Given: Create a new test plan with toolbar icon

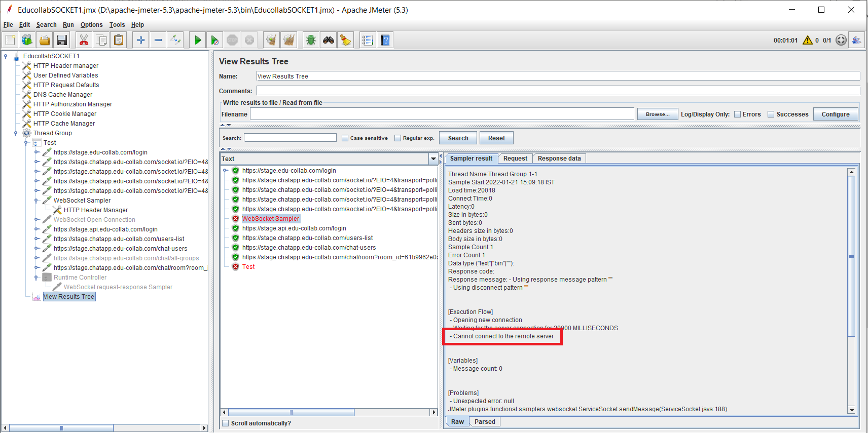Looking at the screenshot, I should tap(10, 40).
